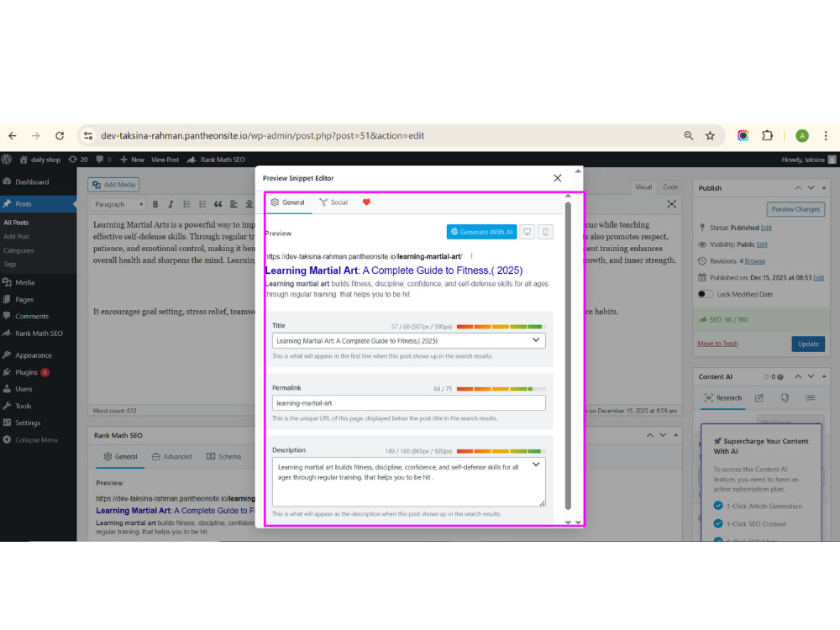Image resolution: width=840 pixels, height=630 pixels.
Task: Open Schema tab in Rank Math metabox
Action: 224,456
